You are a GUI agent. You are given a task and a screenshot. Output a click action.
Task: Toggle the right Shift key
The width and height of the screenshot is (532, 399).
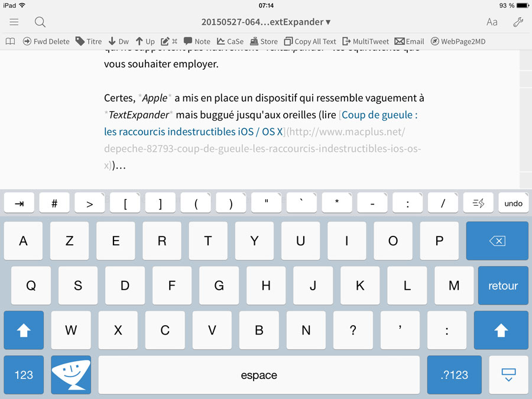pyautogui.click(x=501, y=330)
